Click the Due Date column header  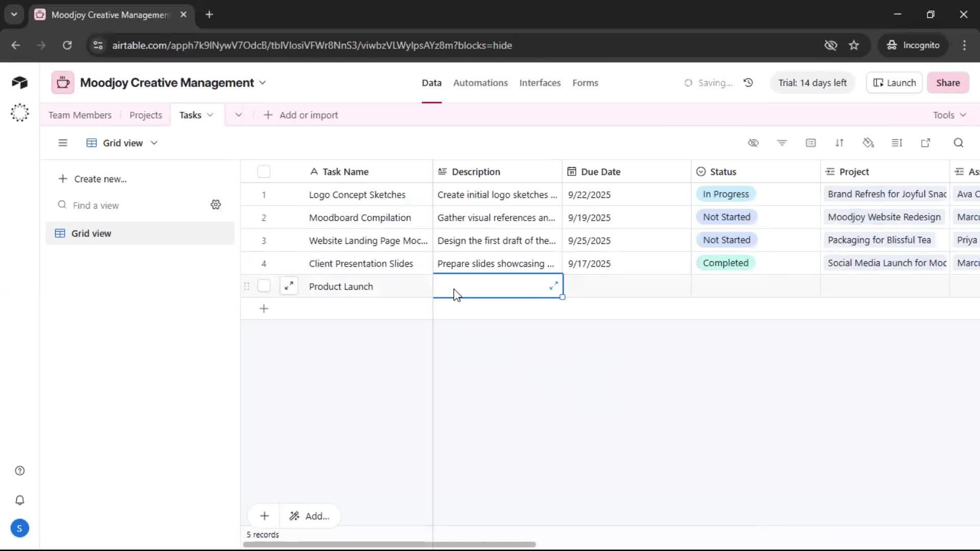tap(626, 172)
